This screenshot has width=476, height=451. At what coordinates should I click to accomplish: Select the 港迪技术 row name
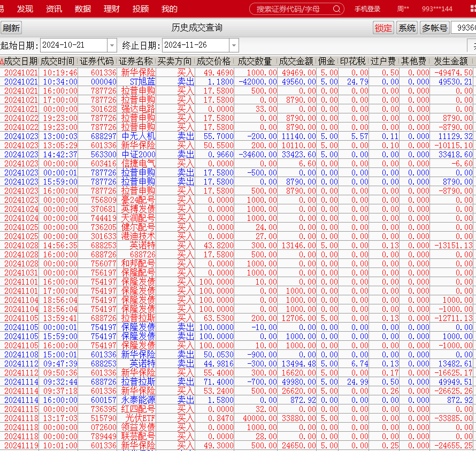coord(138,236)
